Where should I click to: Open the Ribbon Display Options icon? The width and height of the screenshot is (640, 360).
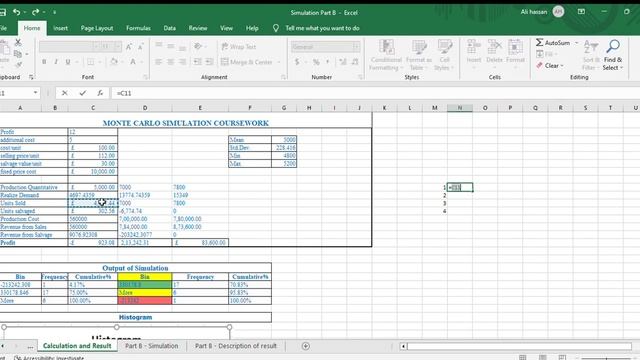pyautogui.click(x=581, y=12)
